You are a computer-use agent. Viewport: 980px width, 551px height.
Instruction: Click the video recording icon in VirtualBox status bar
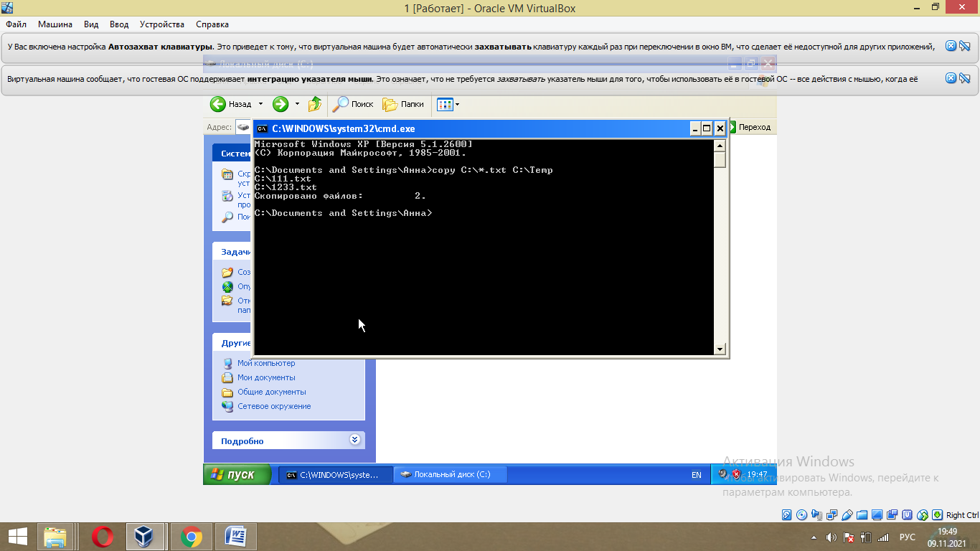pyautogui.click(x=892, y=515)
